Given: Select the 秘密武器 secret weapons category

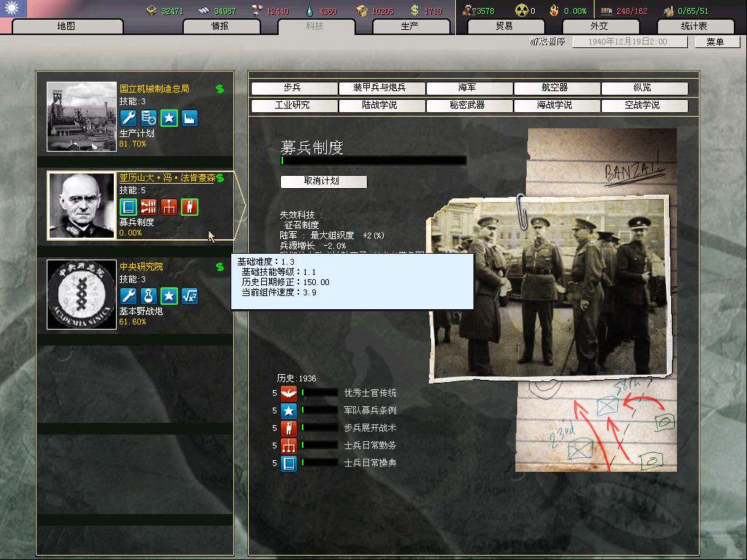Looking at the screenshot, I should coord(469,106).
